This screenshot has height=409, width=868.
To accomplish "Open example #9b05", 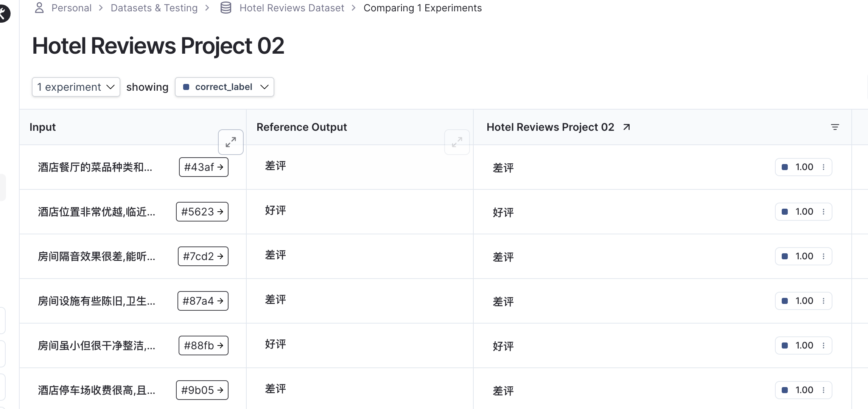I will pyautogui.click(x=202, y=390).
